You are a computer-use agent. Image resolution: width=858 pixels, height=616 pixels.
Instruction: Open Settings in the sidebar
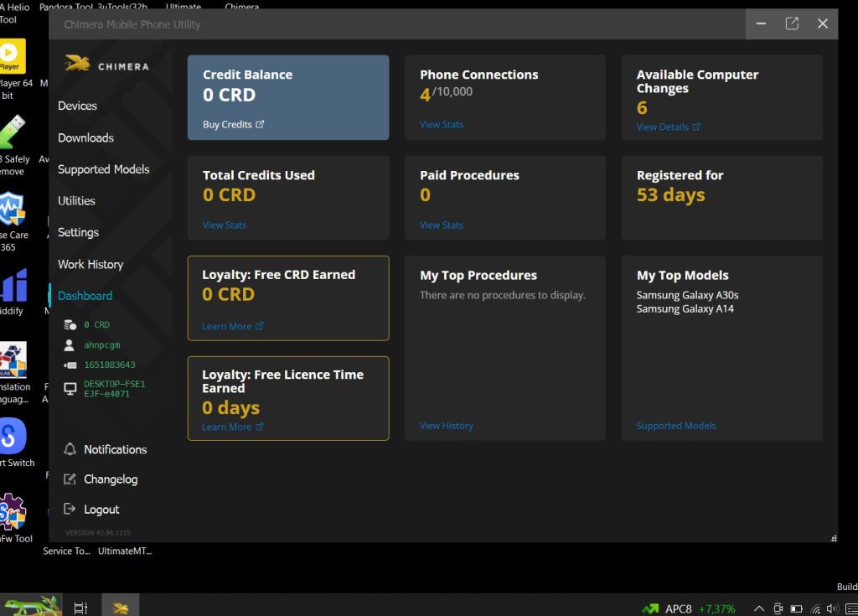(x=78, y=232)
